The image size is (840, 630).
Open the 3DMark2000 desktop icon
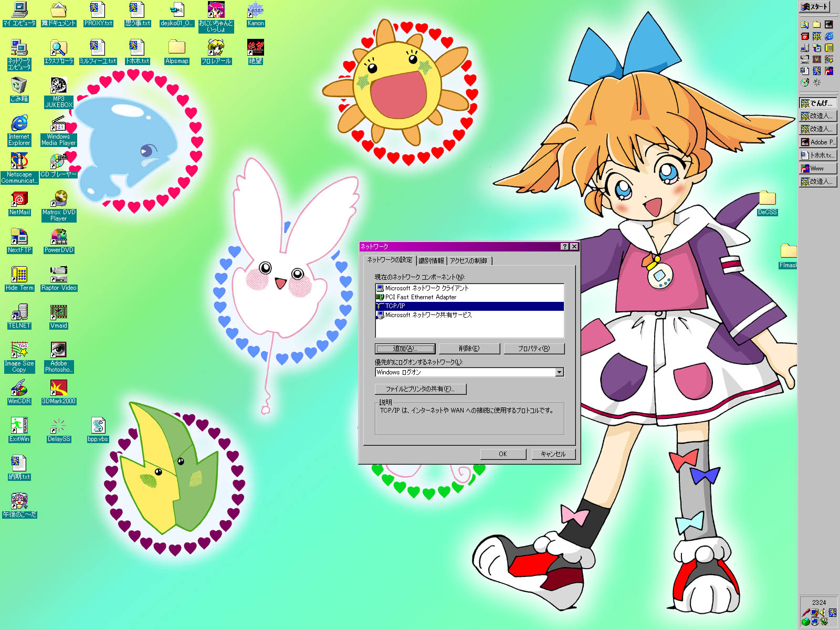[58, 388]
